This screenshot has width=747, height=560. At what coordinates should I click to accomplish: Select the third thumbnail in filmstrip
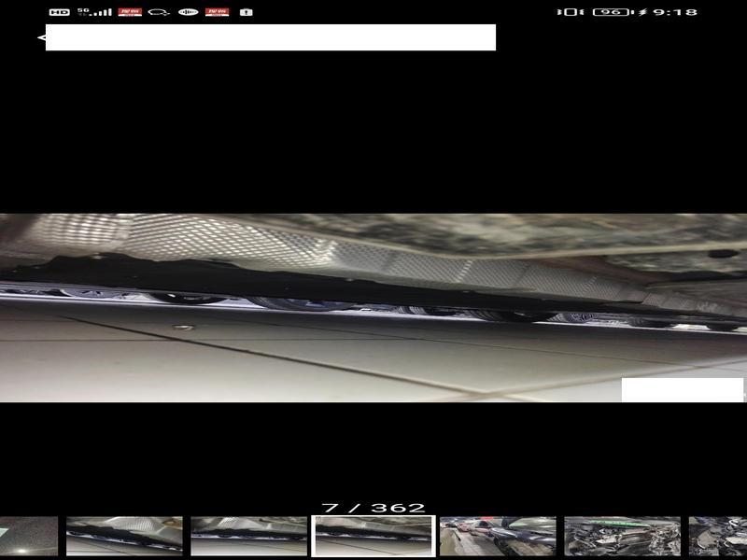(x=248, y=536)
